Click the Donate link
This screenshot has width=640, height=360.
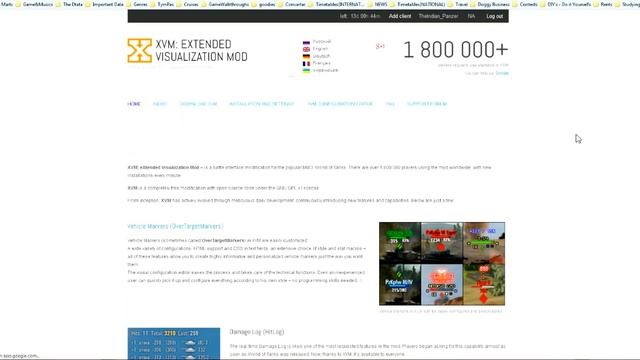[502, 73]
